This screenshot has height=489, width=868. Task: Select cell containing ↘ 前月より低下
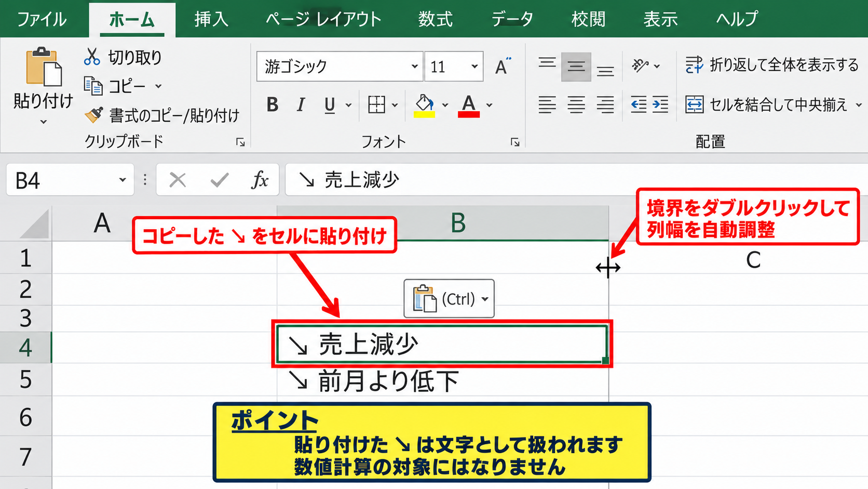(442, 380)
